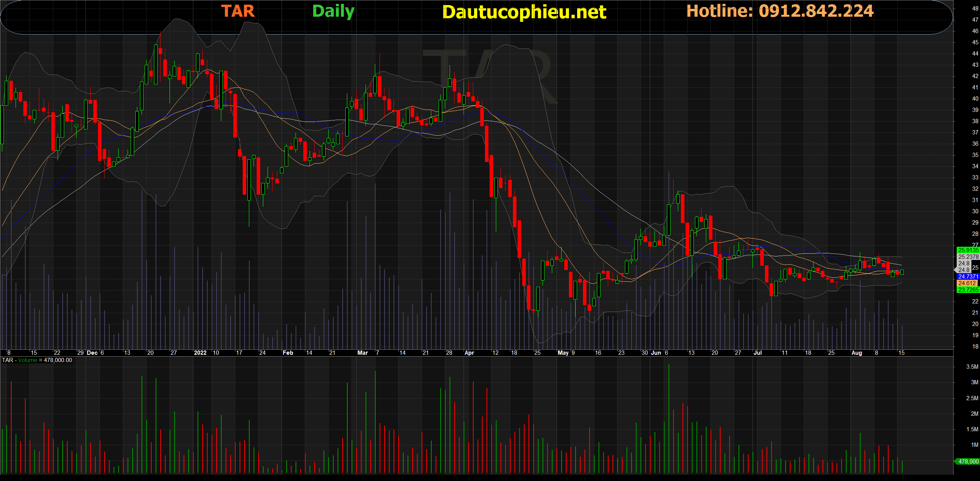Screen dimensions: 980x481
Task: Click the Feb month marker on date axis
Action: tap(288, 353)
